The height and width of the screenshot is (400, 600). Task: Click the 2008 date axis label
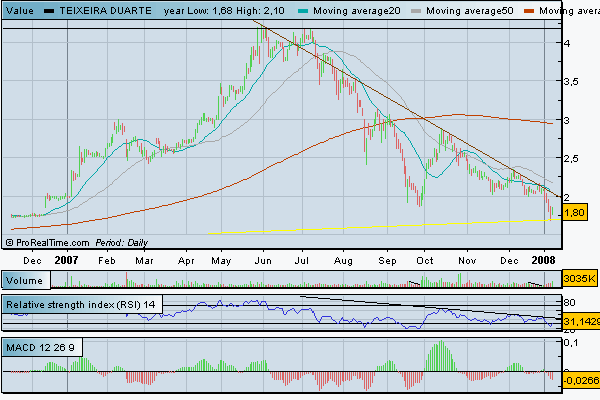pos(543,261)
